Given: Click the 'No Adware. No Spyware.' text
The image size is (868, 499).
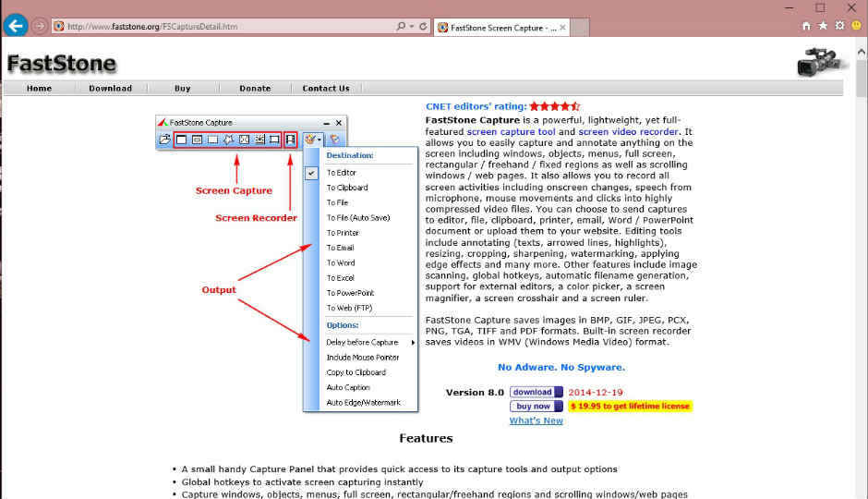Looking at the screenshot, I should (x=561, y=367).
